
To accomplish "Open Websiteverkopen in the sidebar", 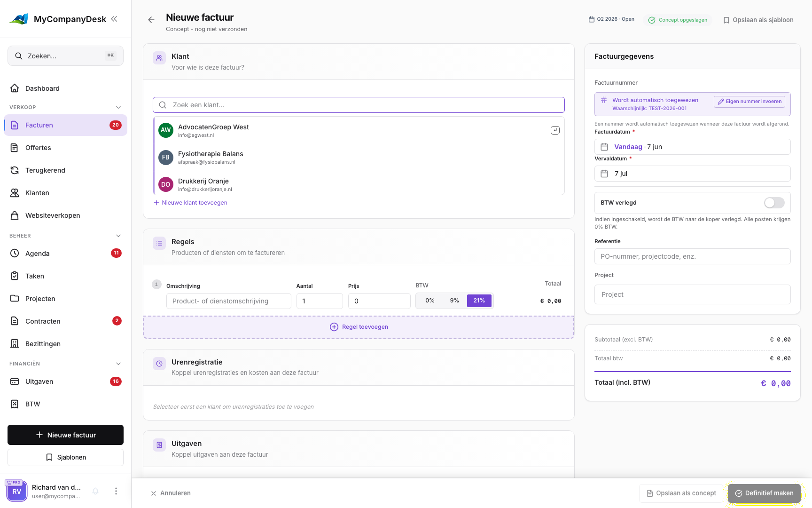I will coord(65,215).
